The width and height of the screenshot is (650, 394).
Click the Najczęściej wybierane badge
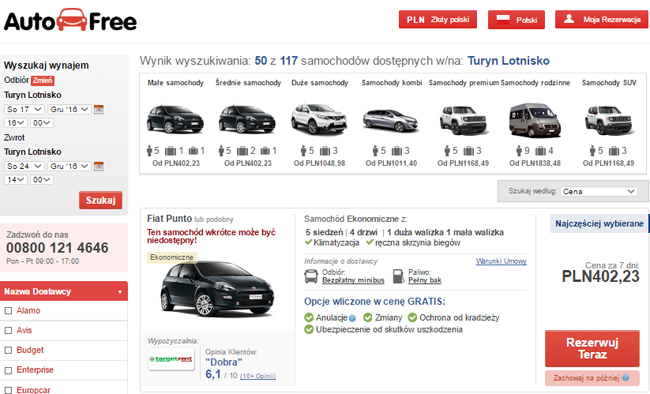(599, 224)
